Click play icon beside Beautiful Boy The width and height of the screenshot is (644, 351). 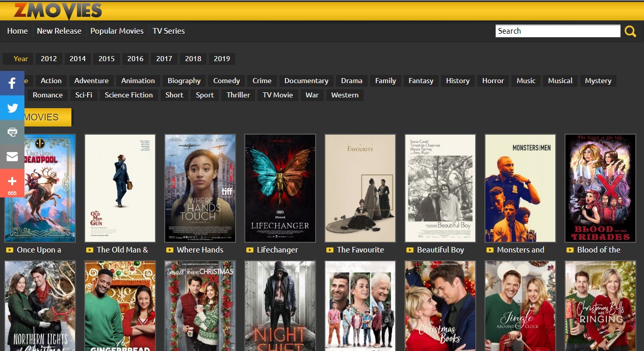(x=410, y=250)
